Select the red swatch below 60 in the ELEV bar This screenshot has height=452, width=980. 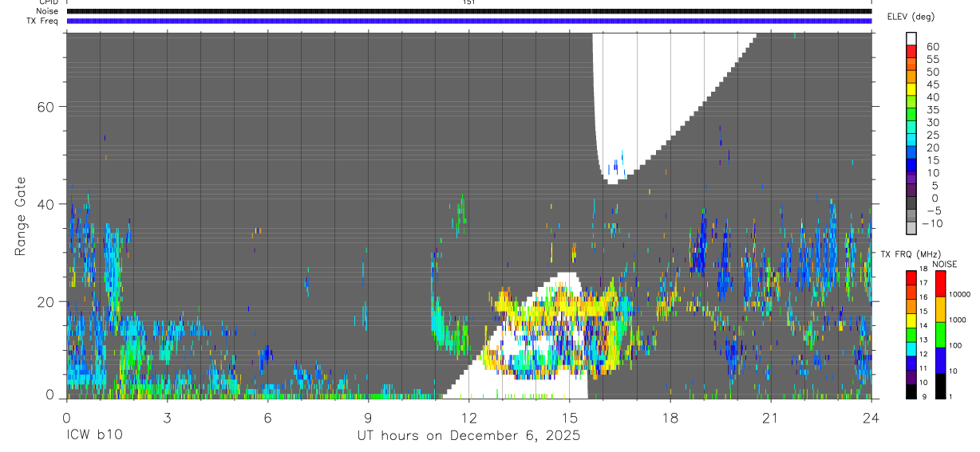click(911, 52)
